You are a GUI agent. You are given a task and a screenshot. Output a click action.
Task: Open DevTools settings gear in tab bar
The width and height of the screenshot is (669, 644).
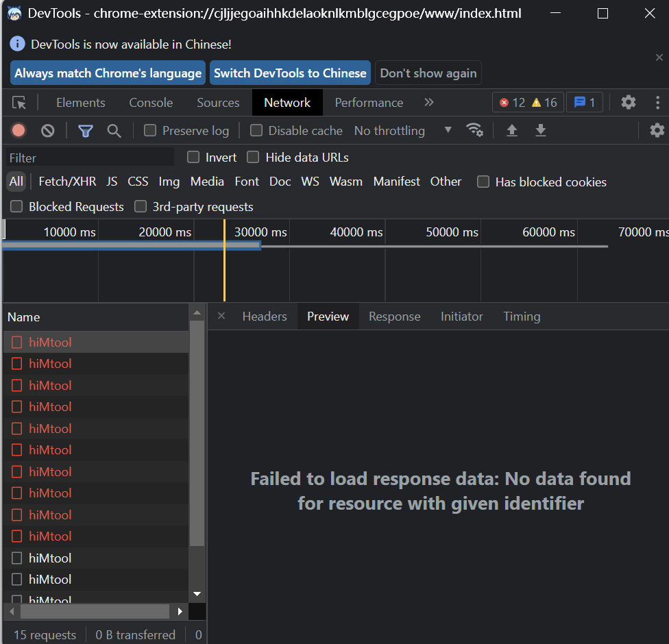coord(628,103)
